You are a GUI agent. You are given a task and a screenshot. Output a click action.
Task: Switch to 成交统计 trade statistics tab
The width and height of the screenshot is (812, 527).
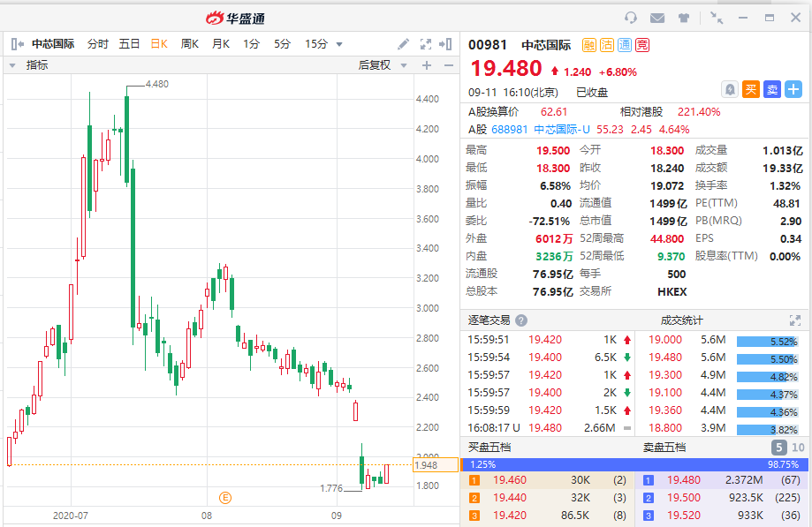681,320
